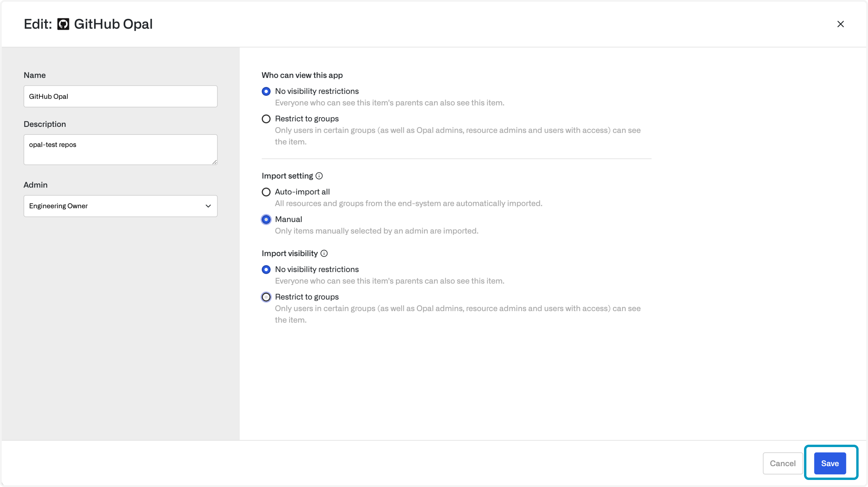This screenshot has width=868, height=487.
Task: Select Import visibility 'No visibility restrictions'
Action: pyautogui.click(x=266, y=269)
